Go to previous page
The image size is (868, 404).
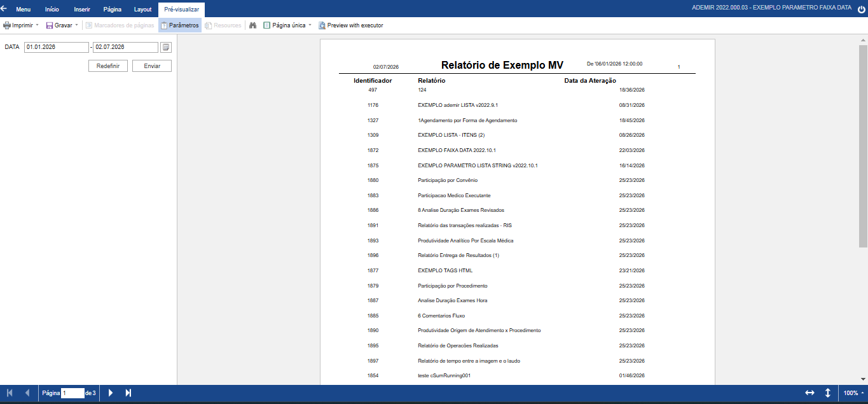(x=27, y=393)
